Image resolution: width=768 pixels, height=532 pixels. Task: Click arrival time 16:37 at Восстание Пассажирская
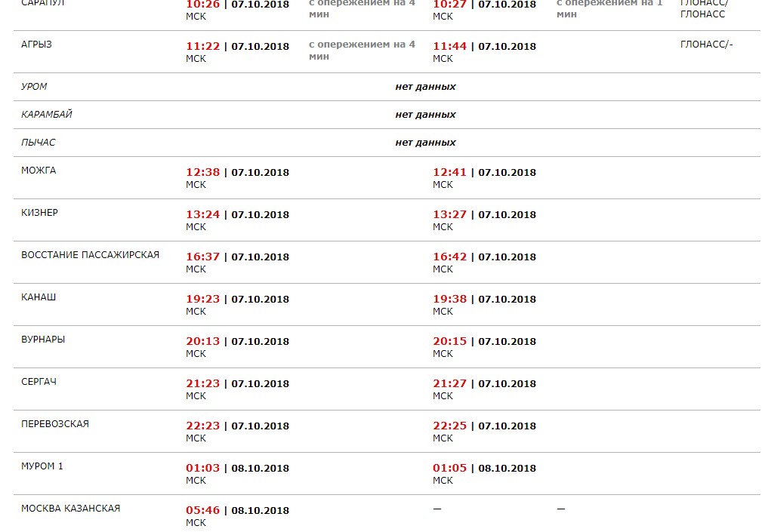coord(203,257)
